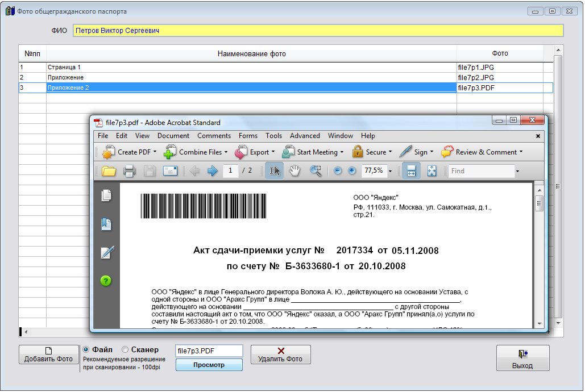Image resolution: width=585 pixels, height=392 pixels.
Task: Open the green Help icon in sidebar
Action: point(106,281)
